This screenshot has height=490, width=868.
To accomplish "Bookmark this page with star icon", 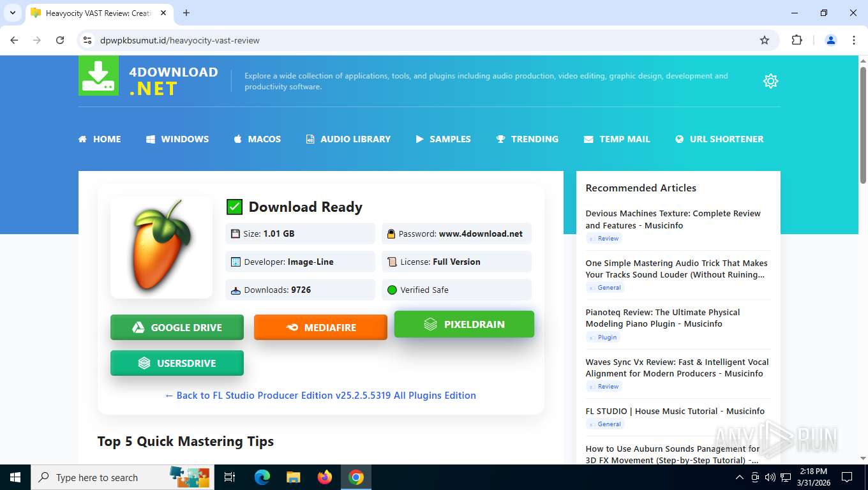I will [x=765, y=40].
